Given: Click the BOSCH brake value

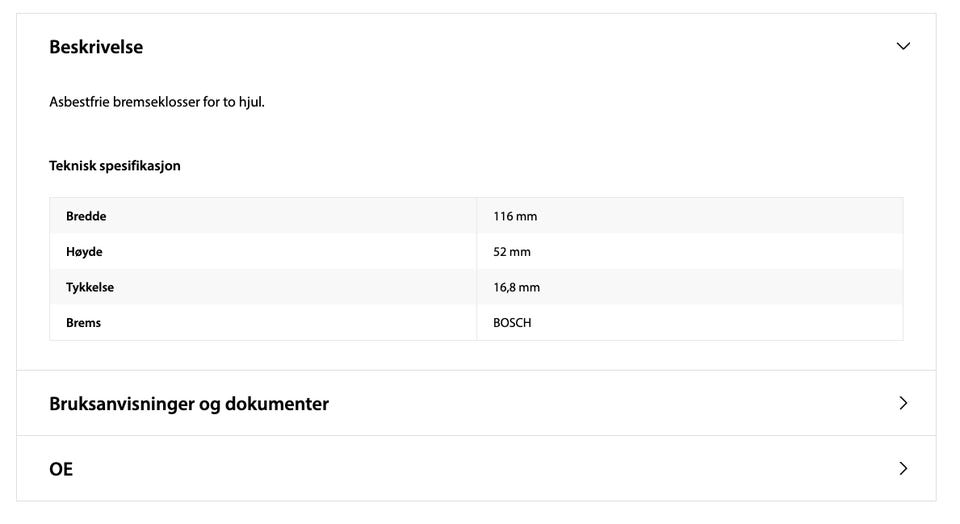Looking at the screenshot, I should click(512, 323).
